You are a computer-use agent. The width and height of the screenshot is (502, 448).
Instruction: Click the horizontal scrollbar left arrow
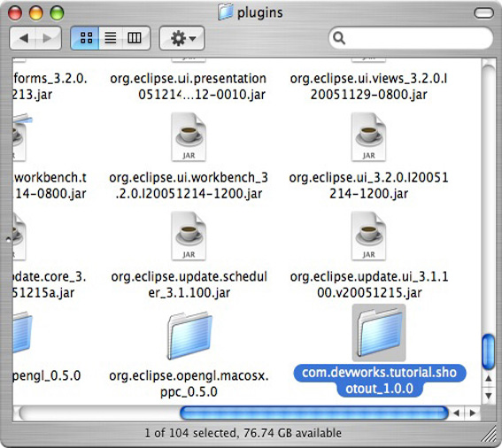pos(457,413)
